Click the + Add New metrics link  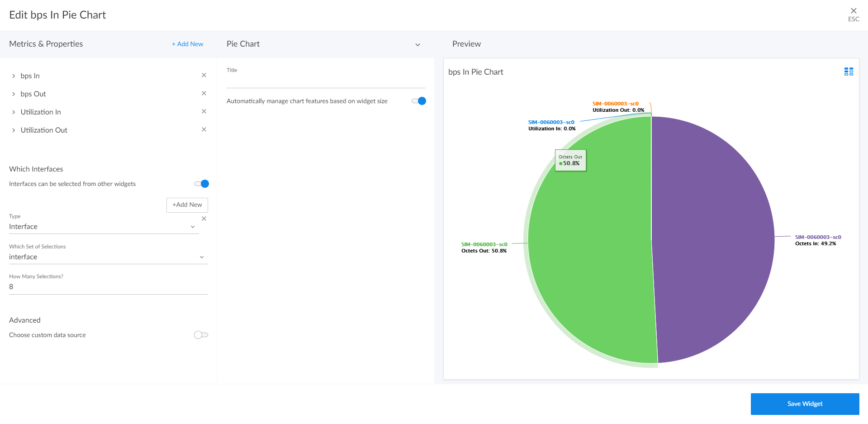(187, 44)
